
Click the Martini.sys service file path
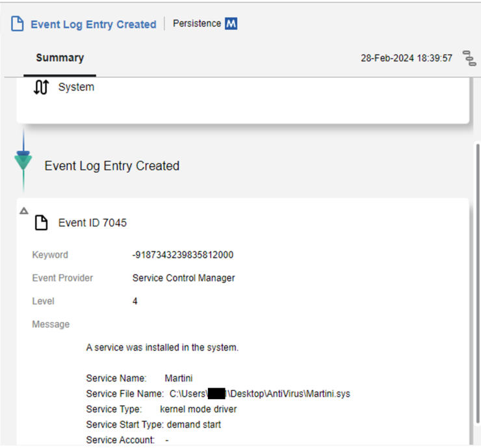click(260, 394)
